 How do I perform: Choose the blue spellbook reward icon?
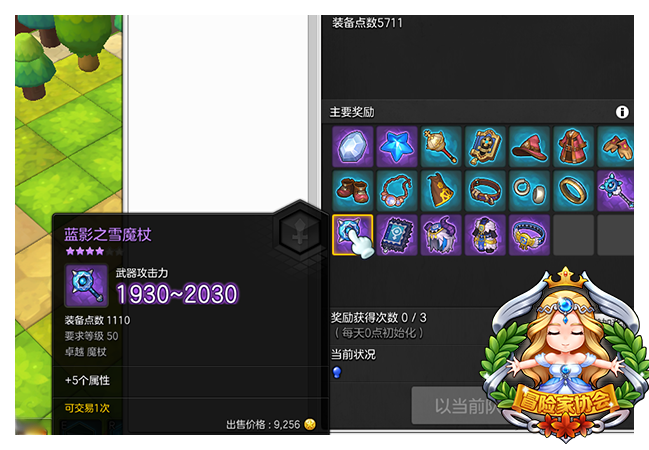click(x=397, y=235)
